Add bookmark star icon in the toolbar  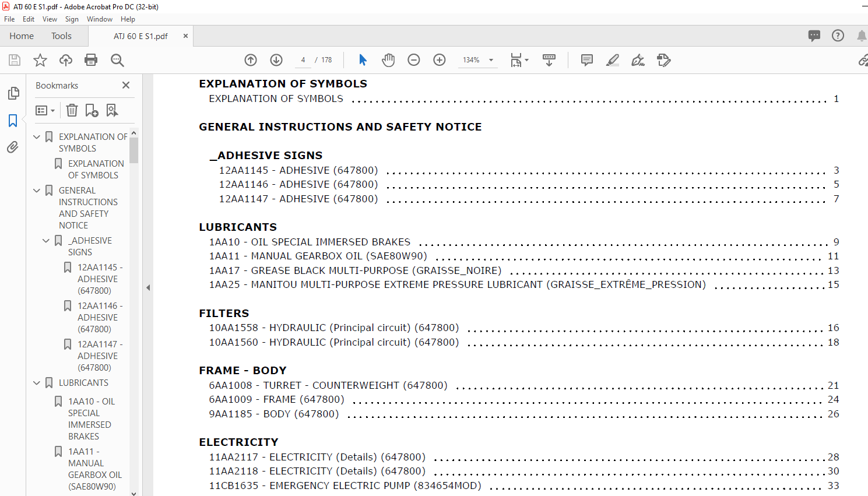coord(40,60)
